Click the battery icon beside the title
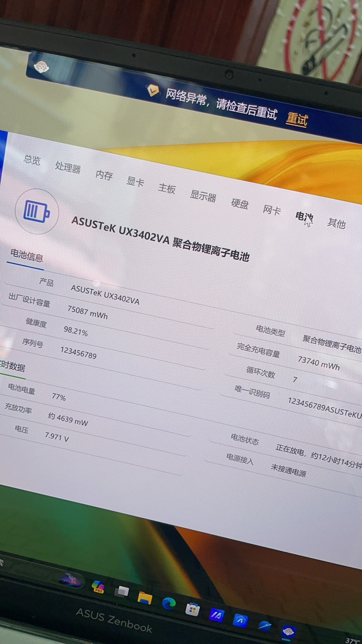This screenshot has width=362, height=644. coord(37,211)
